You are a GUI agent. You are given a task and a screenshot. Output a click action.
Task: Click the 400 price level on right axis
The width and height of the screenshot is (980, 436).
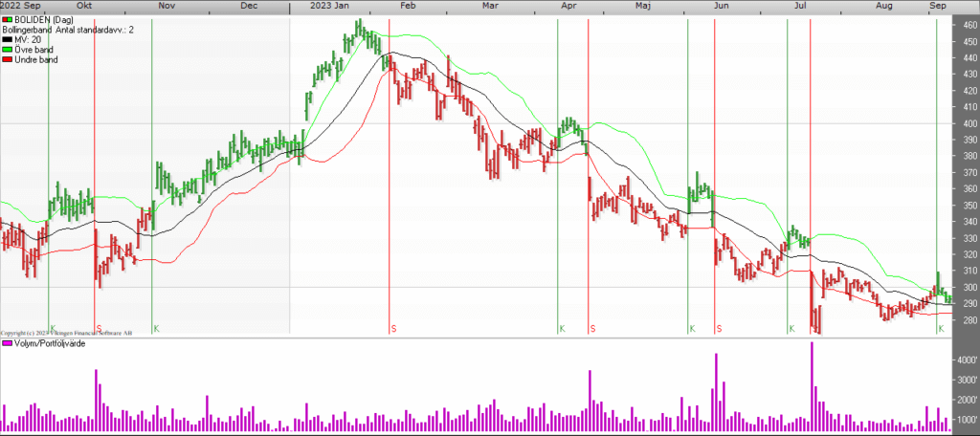(969, 123)
